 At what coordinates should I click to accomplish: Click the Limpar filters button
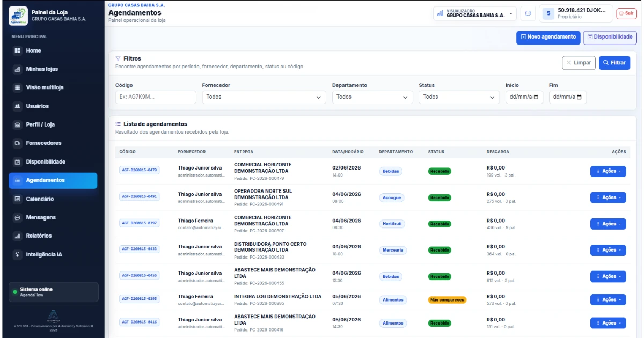(x=579, y=63)
